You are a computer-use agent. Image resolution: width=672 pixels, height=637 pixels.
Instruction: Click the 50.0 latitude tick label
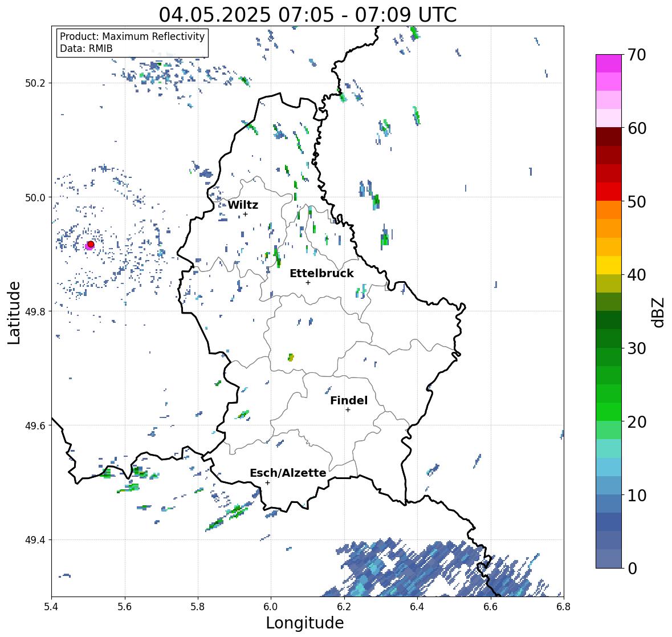35,198
